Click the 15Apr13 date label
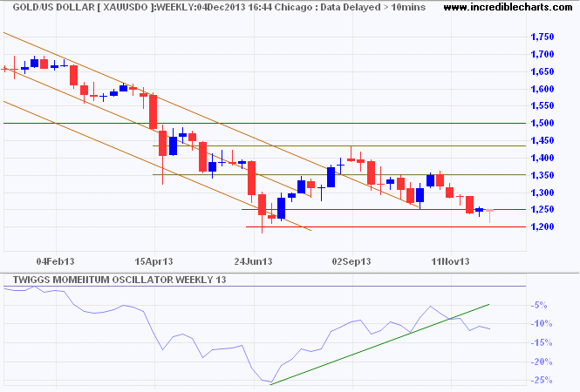580x392 pixels. pyautogui.click(x=154, y=261)
